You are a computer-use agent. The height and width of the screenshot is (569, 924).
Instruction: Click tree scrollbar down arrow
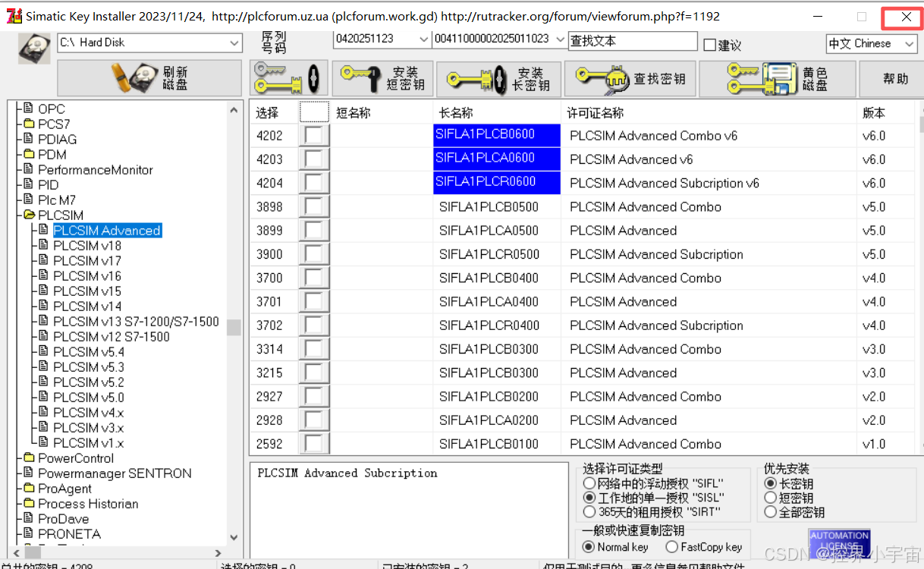[234, 536]
